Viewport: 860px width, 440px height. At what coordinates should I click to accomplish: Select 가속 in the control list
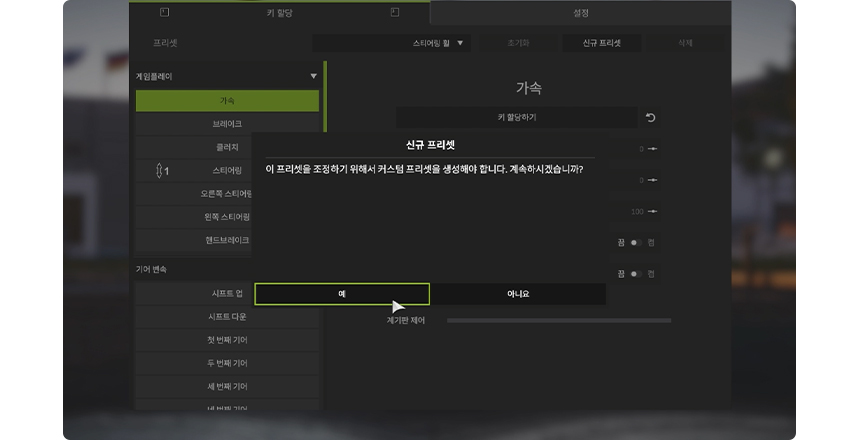click(x=227, y=101)
